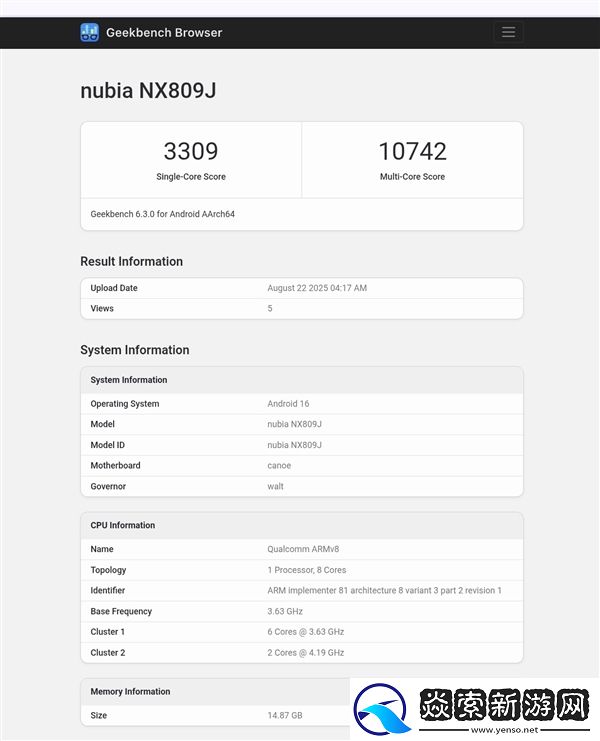
Task: Click the Upload Date value August 22 2025
Action: point(317,288)
